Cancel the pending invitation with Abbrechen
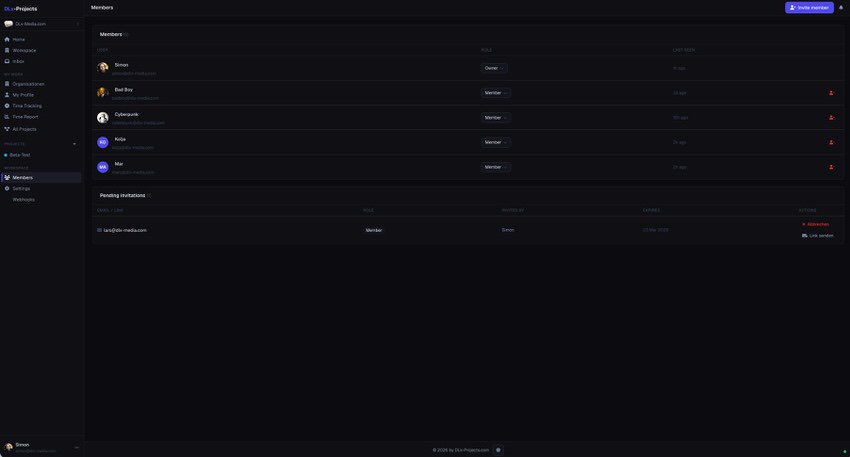The image size is (850, 457). 816,224
